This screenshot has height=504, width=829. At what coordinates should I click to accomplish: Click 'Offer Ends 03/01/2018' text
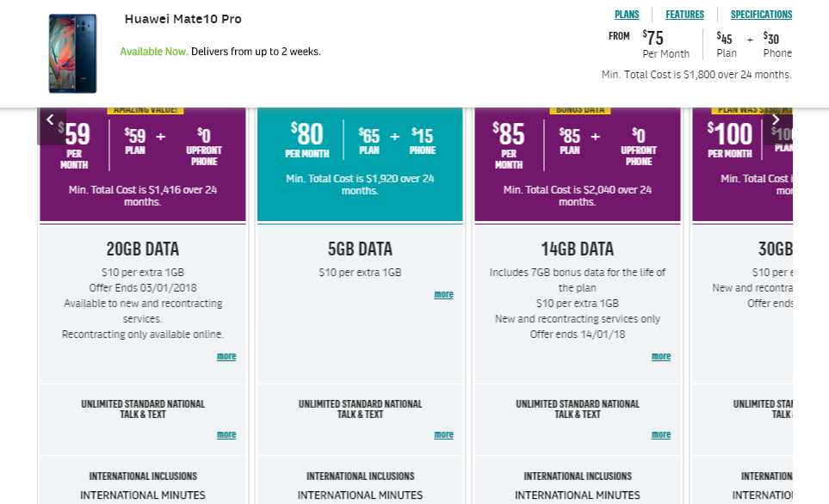tap(143, 288)
